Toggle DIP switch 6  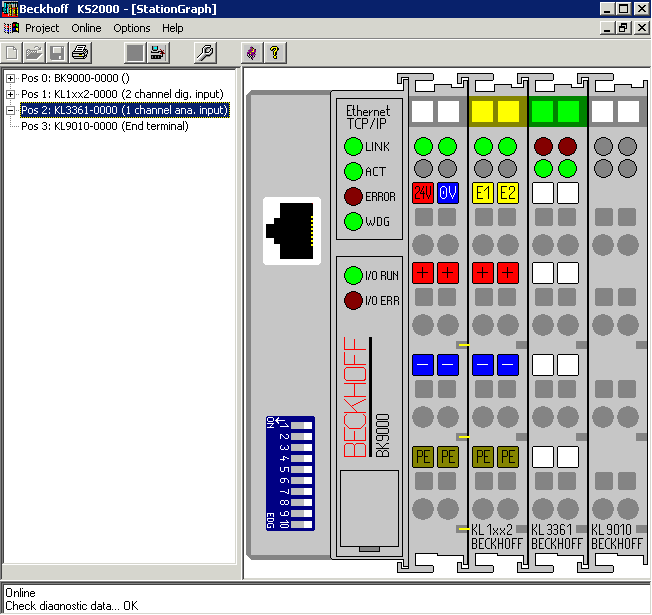coord(301,480)
